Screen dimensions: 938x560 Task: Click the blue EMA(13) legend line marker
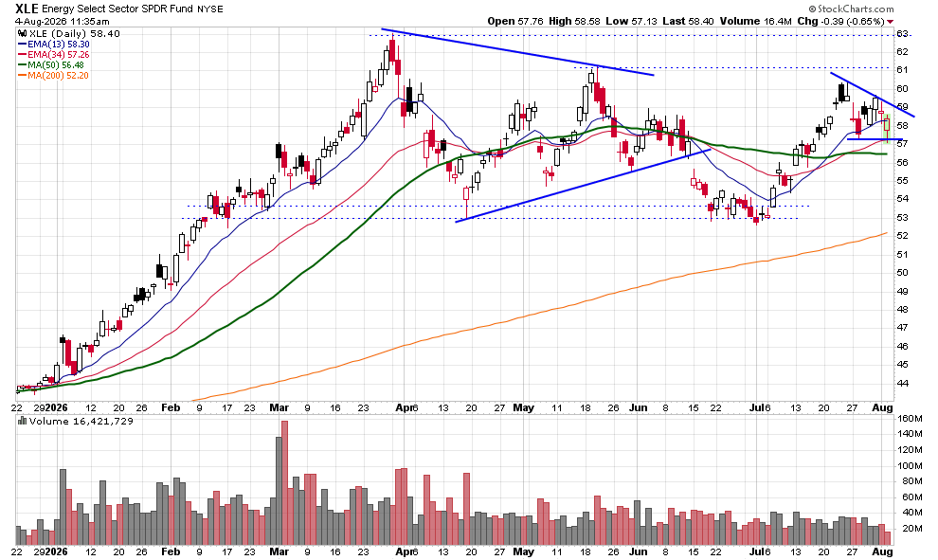pos(22,45)
